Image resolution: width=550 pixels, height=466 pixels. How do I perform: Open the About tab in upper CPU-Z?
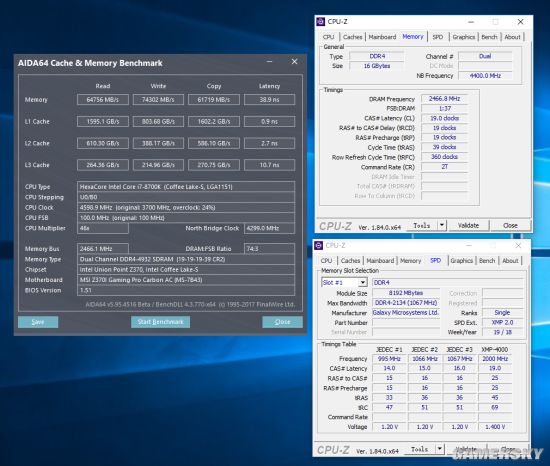(512, 37)
